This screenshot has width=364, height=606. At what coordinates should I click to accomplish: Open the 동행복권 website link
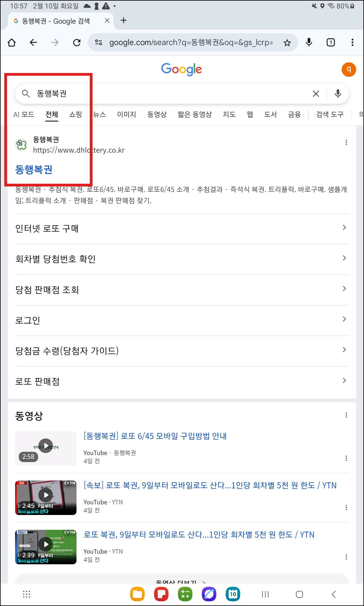pos(33,170)
